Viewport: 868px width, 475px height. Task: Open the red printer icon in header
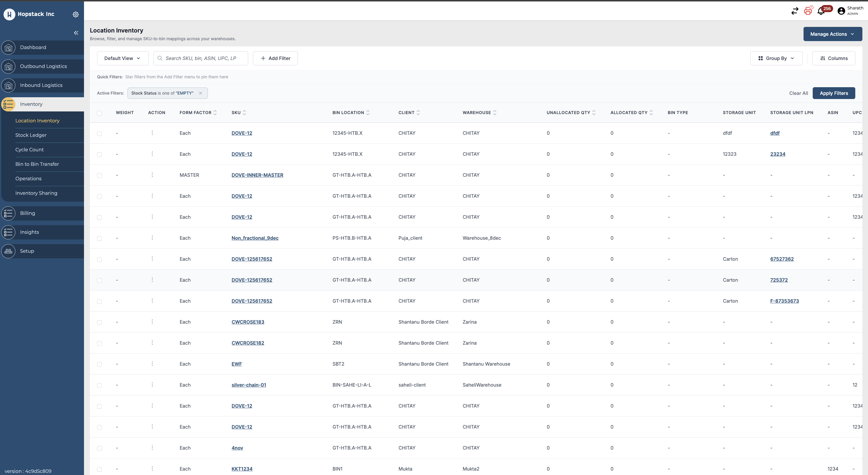808,11
